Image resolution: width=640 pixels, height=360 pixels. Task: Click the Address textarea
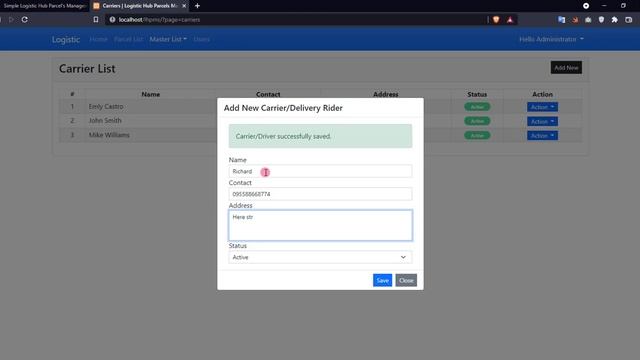[x=320, y=225]
